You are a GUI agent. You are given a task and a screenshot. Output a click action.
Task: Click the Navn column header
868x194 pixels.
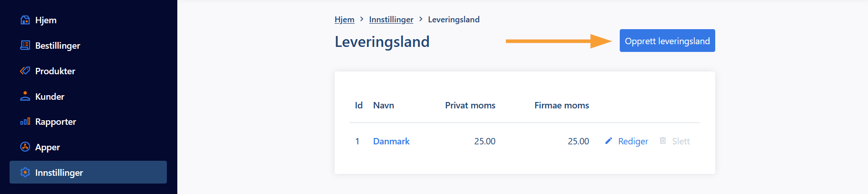click(383, 105)
